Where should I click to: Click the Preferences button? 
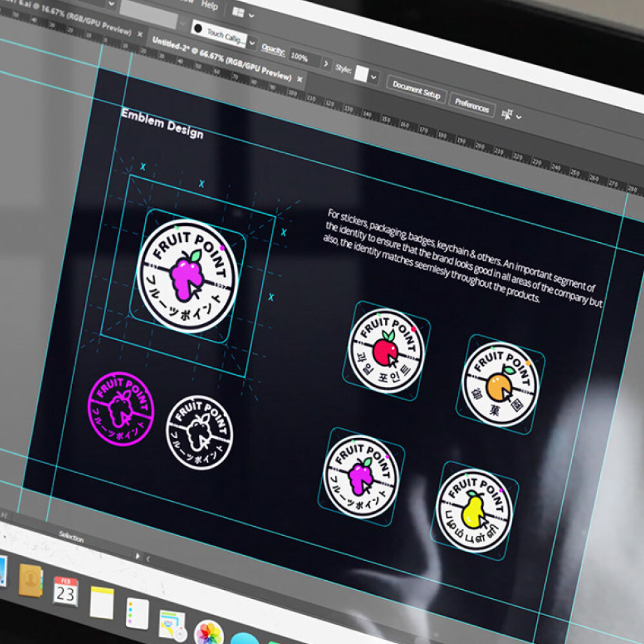tap(471, 106)
